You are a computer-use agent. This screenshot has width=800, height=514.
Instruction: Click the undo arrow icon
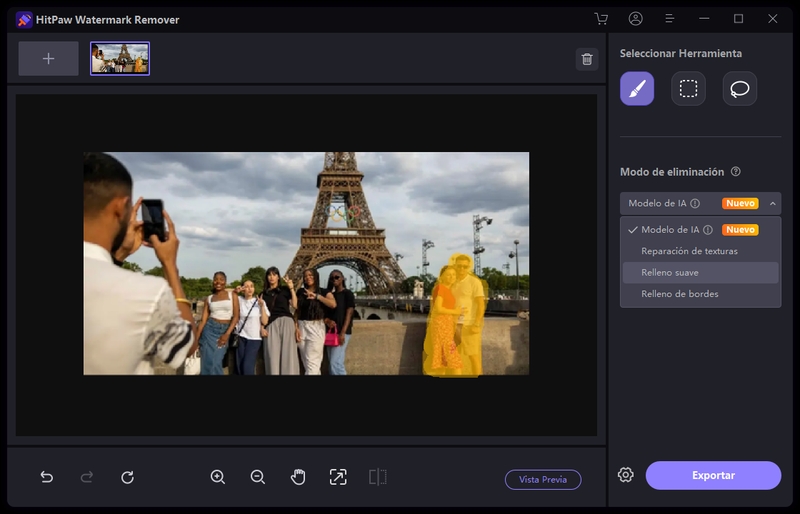[x=47, y=477]
